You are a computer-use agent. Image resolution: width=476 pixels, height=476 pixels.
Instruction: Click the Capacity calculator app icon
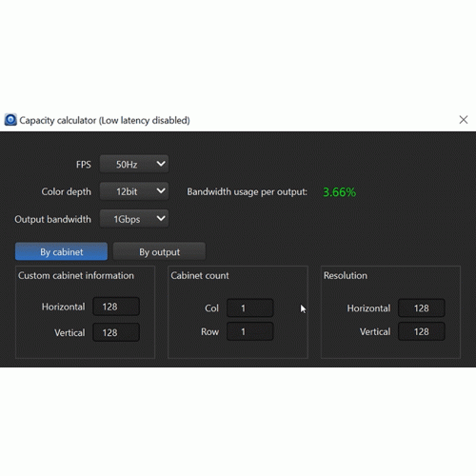[10, 120]
